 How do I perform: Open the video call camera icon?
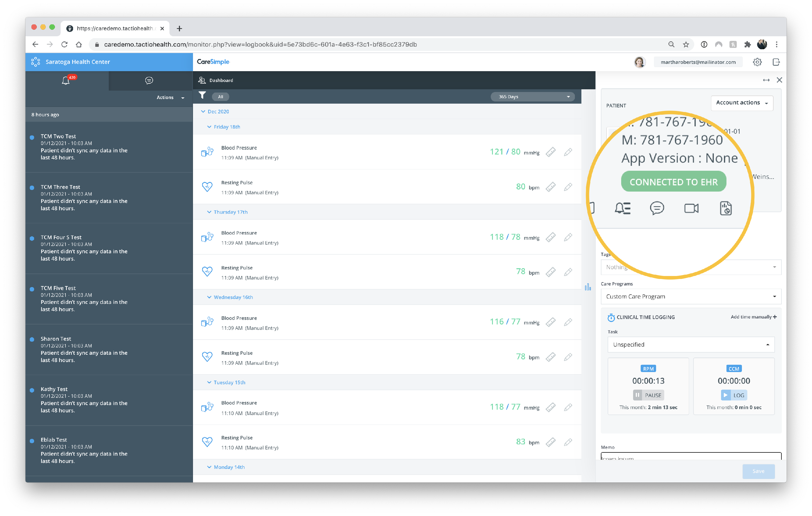pos(691,208)
